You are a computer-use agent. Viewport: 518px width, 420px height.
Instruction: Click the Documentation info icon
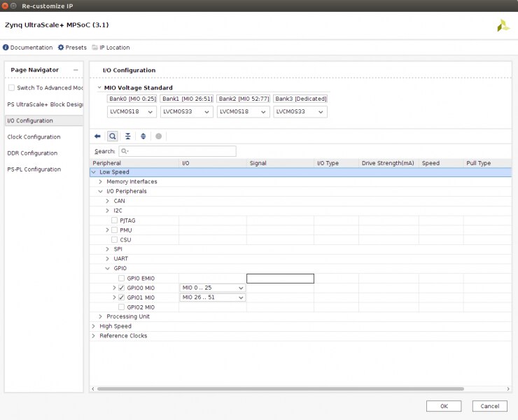point(6,48)
